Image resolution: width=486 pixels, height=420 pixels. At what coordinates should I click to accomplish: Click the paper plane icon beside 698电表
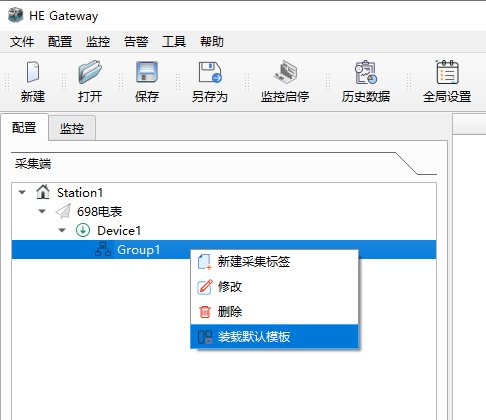point(63,211)
